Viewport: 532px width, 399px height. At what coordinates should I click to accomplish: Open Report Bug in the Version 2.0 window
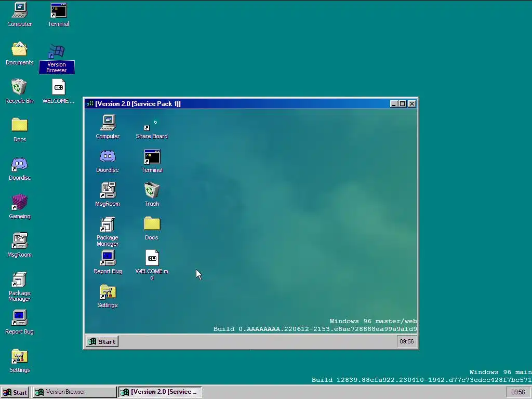[x=108, y=262]
